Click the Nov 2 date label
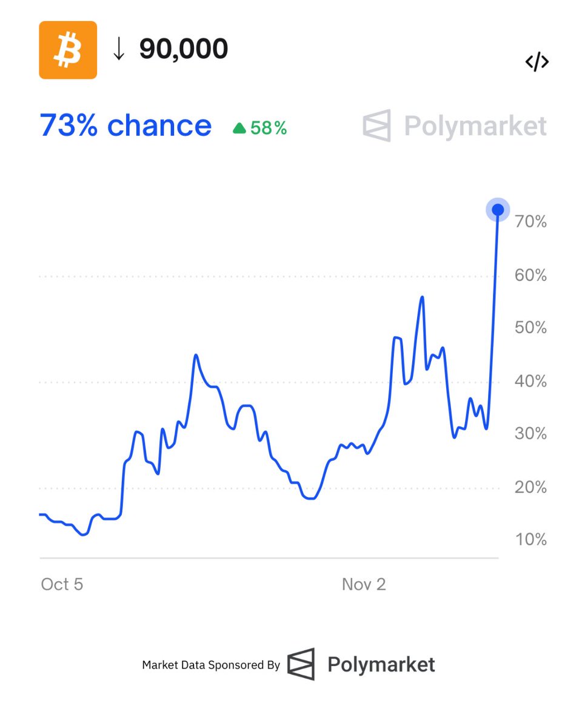 (364, 584)
